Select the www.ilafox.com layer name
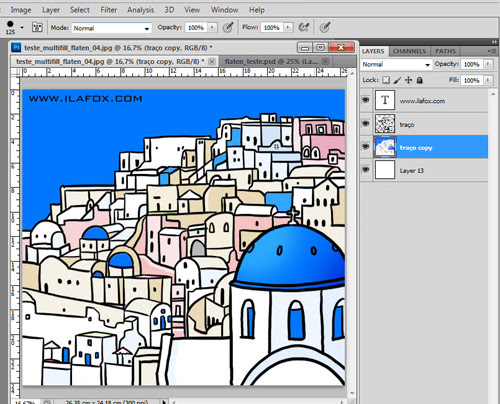 coord(422,101)
